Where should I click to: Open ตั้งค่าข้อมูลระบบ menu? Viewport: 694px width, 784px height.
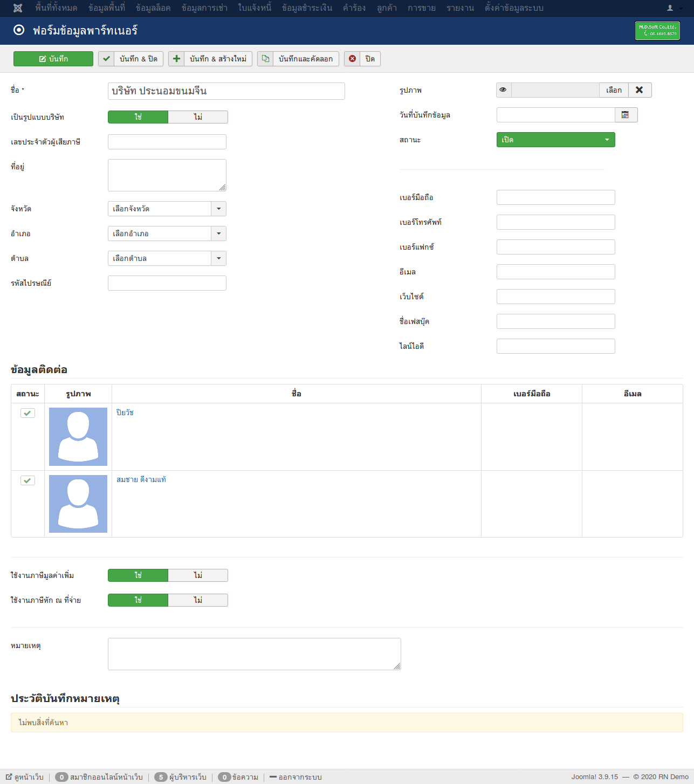tap(514, 8)
